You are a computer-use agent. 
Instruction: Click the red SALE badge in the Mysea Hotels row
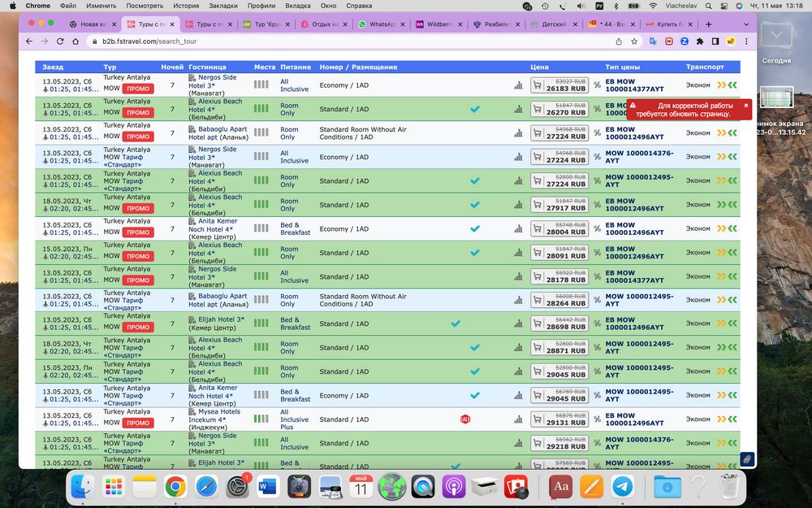coord(465,419)
